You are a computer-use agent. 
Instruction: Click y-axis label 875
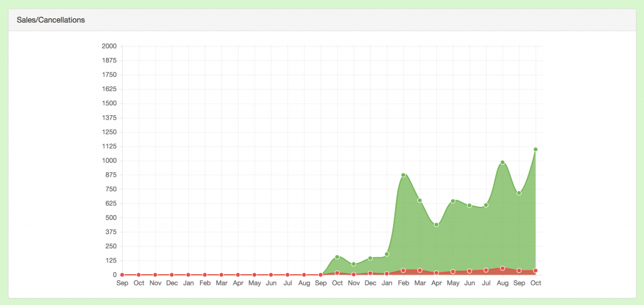111,175
